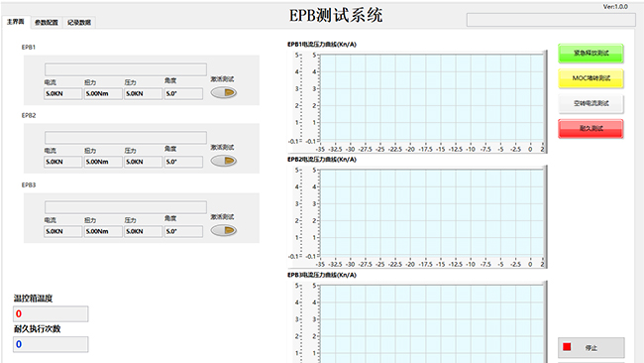
Task: Start the green 紧急释放测试 button
Action: [590, 53]
